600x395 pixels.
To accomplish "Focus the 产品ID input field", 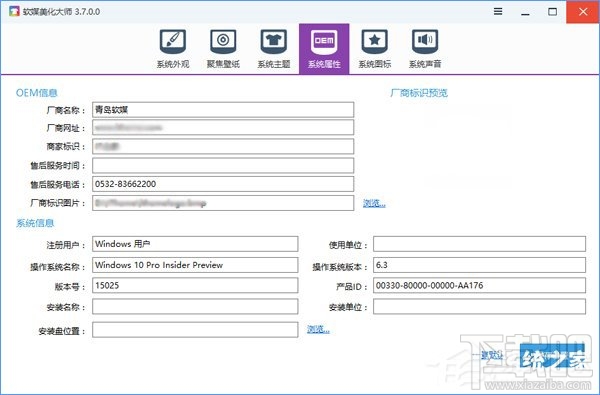I will click(479, 286).
